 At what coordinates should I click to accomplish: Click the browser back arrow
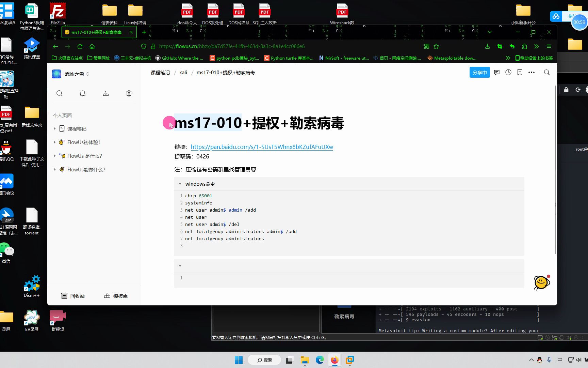(55, 46)
